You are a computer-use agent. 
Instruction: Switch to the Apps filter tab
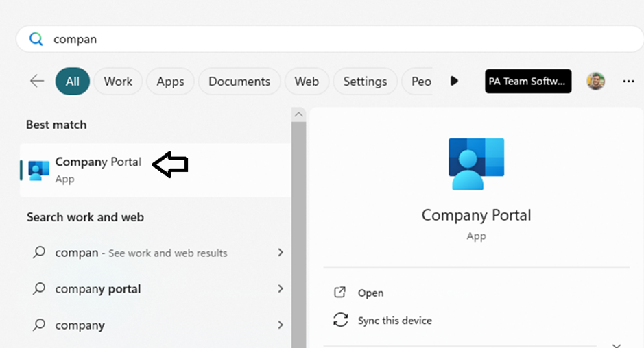[170, 81]
